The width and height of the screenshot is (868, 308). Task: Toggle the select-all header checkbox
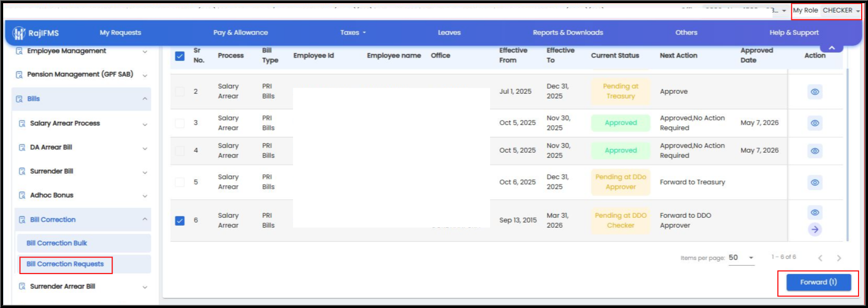pos(180,56)
